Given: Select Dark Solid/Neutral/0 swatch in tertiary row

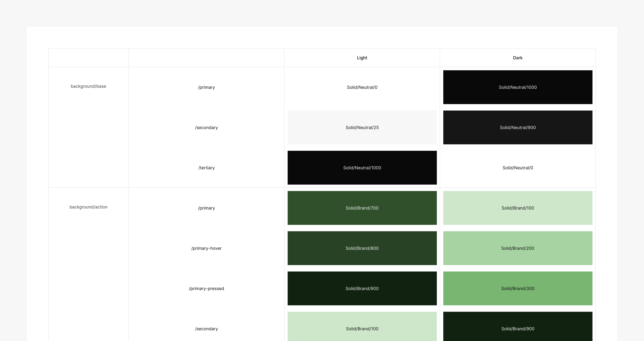Looking at the screenshot, I should pos(518,168).
